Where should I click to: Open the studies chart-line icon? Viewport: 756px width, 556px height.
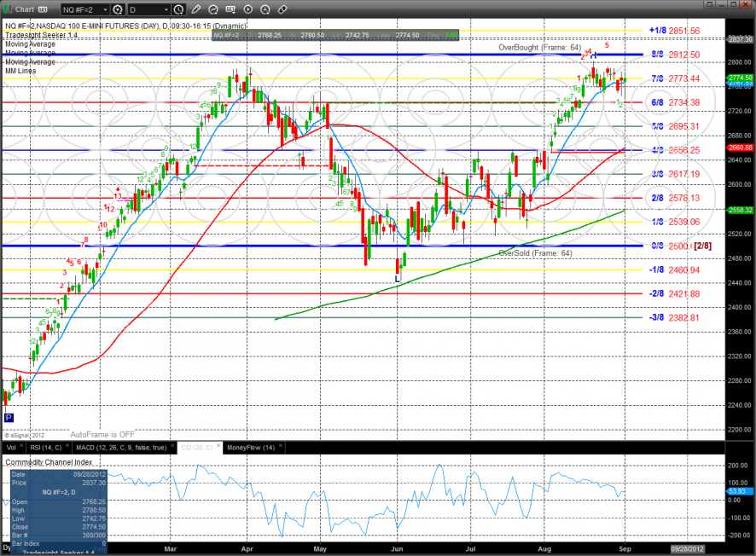coord(213,9)
